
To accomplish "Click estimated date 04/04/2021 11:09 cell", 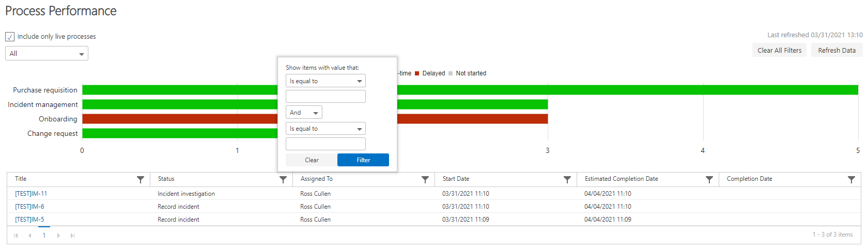I will pos(608,220).
